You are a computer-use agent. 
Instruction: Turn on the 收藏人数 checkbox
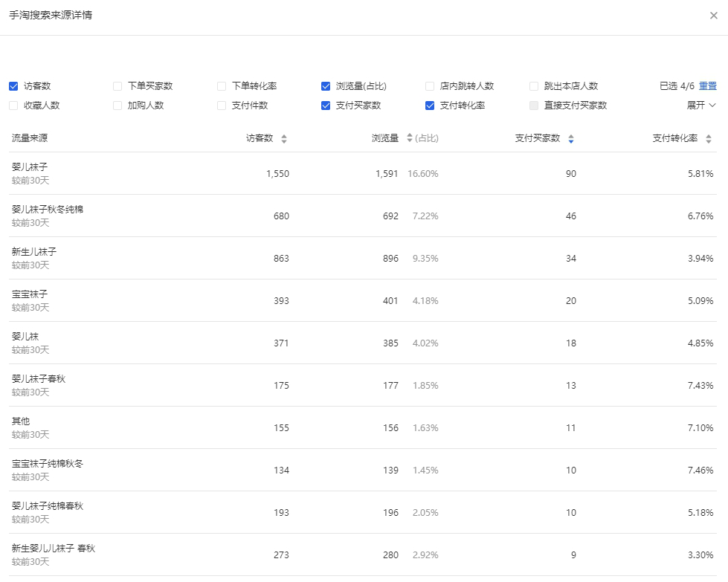[x=13, y=106]
